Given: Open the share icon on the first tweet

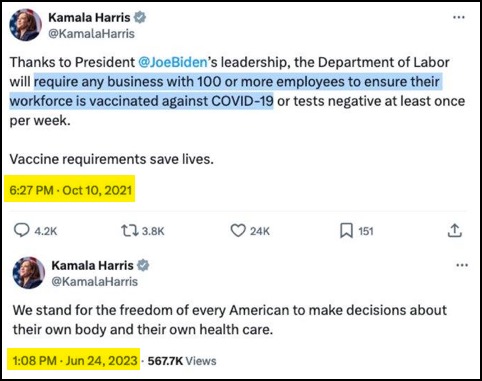Looking at the screenshot, I should tap(454, 230).
